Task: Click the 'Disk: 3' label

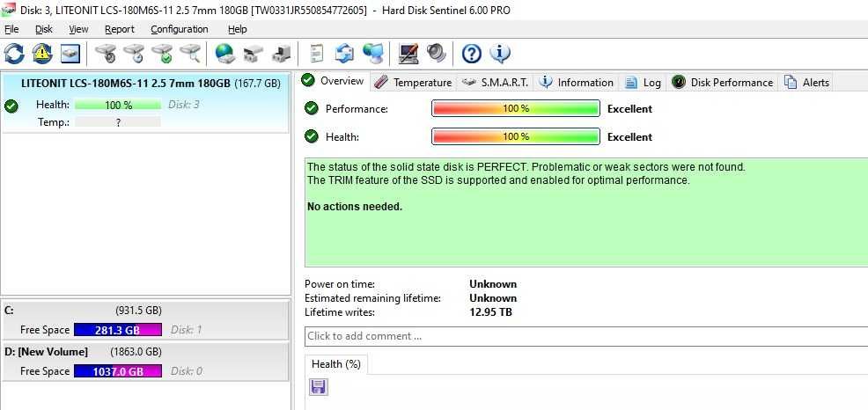Action: (x=183, y=105)
